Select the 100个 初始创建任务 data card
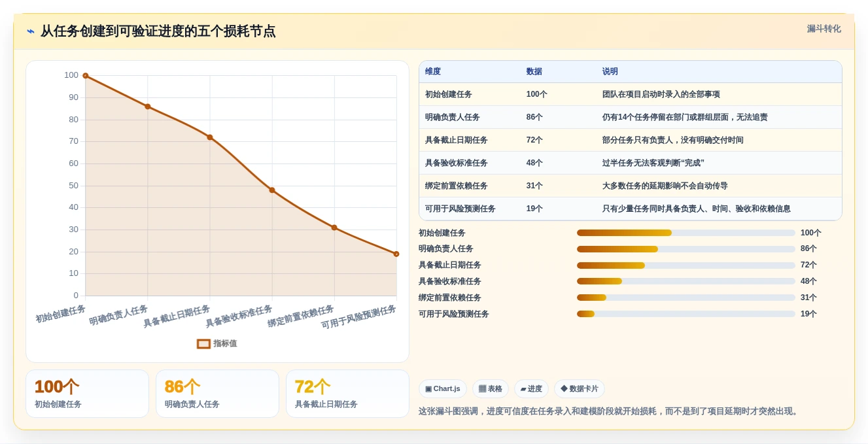Image resolution: width=868 pixels, height=444 pixels. pos(87,394)
